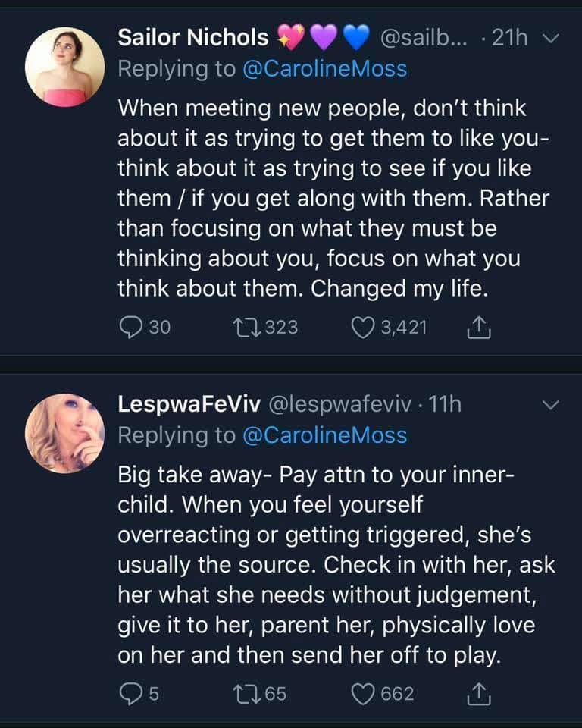Retweet Sailor Nichols' tweet

(248, 327)
